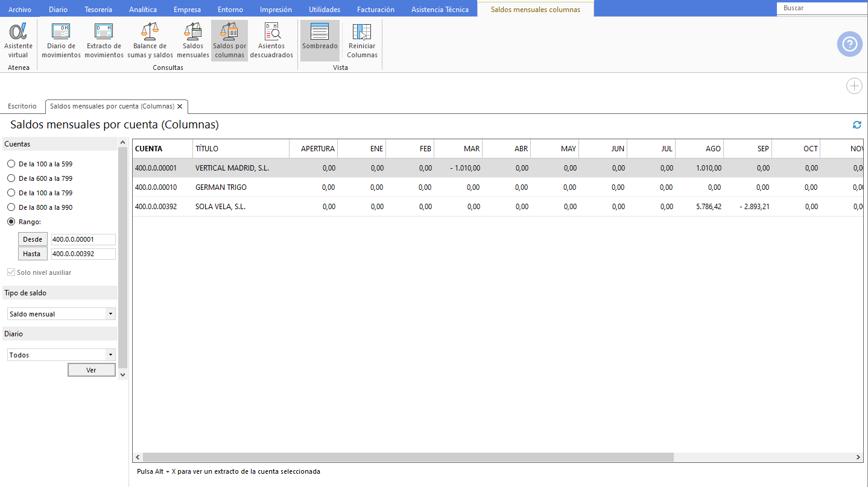Click the table horizontal scrollbar
Viewport: 868px width, 487px height.
pos(408,457)
